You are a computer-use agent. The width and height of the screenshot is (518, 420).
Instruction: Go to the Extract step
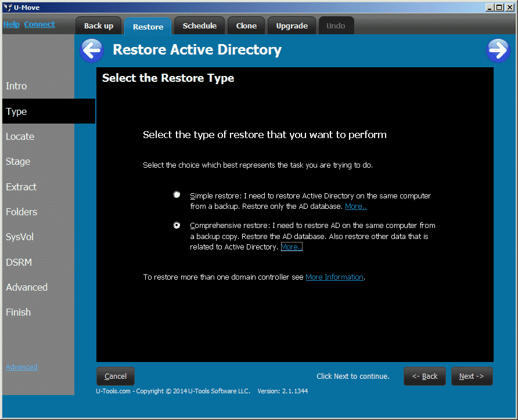(x=21, y=187)
